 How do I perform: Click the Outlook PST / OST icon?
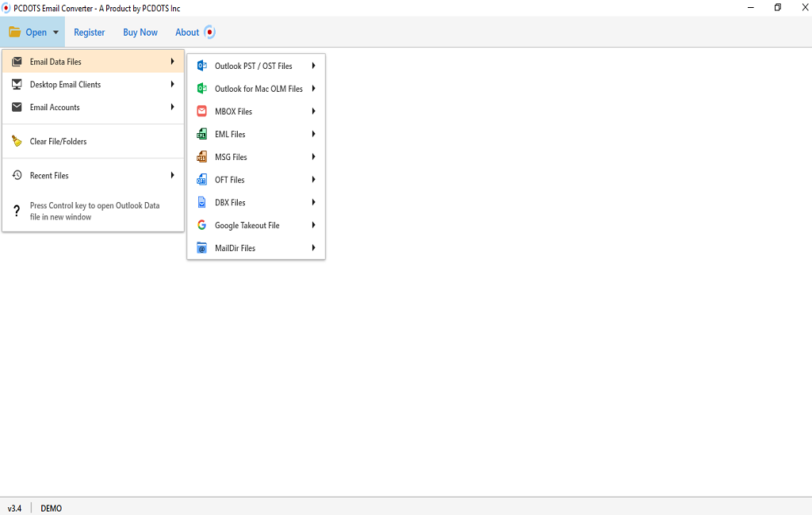(202, 66)
